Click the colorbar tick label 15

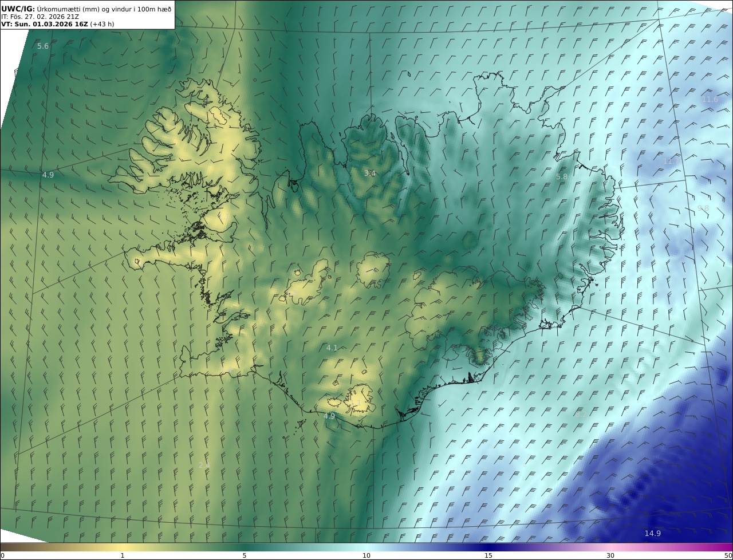tap(488, 555)
